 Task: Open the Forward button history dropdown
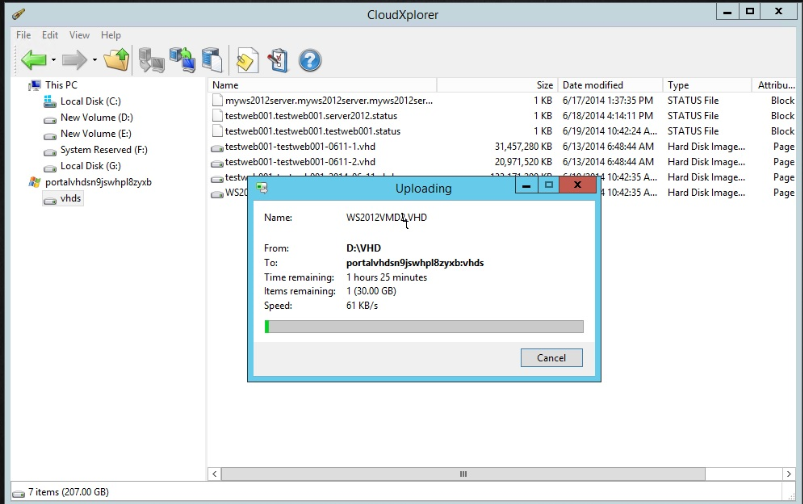[95, 60]
